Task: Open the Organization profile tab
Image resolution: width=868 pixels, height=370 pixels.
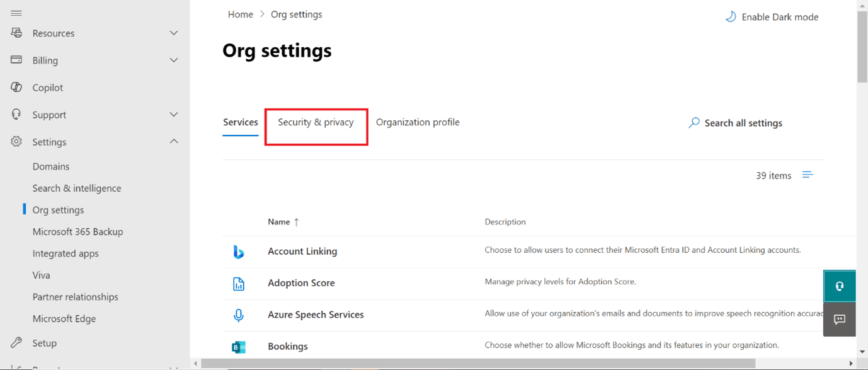Action: click(418, 122)
